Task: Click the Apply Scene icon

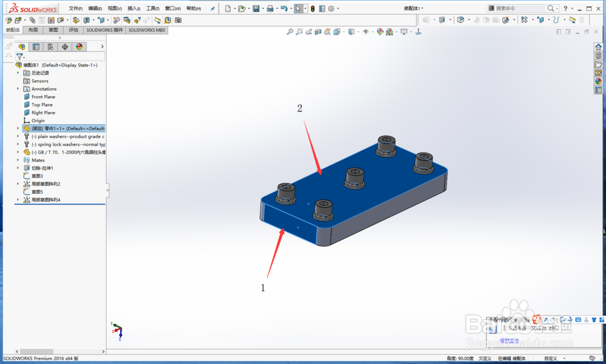Action: [x=390, y=31]
